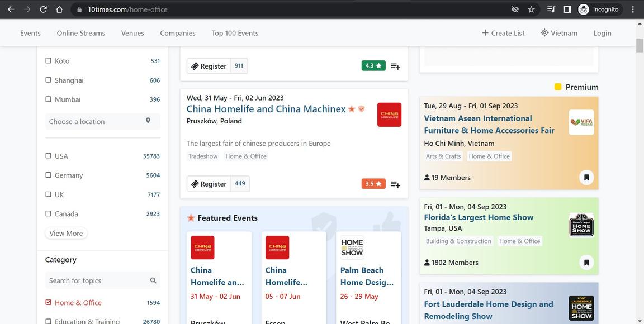Click the Palm Beach Home Show featured logo

pos(352,247)
